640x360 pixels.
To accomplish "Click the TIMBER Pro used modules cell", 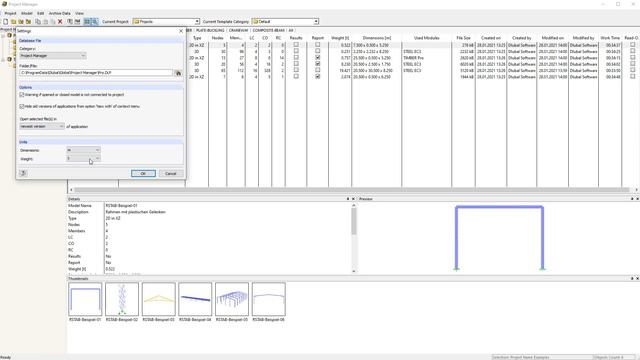I will coord(427,58).
